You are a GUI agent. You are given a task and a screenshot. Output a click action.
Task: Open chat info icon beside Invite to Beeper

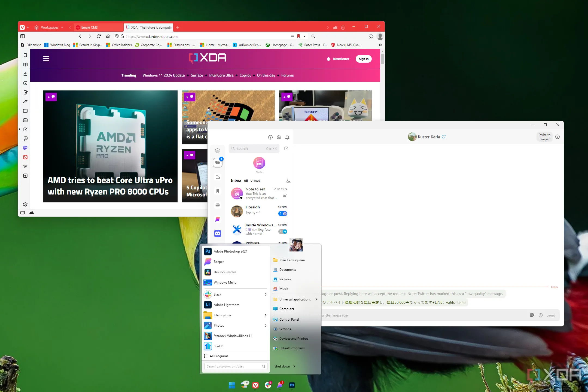[x=557, y=137]
